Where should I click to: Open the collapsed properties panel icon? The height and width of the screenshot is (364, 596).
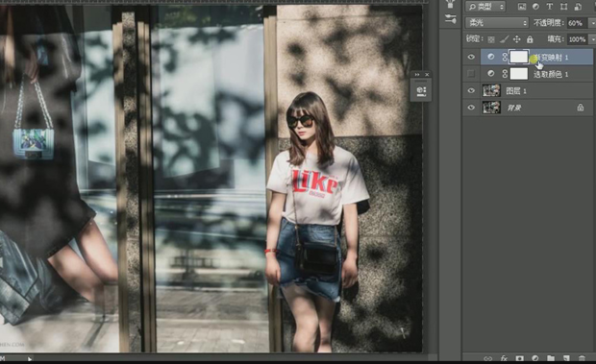point(421,90)
